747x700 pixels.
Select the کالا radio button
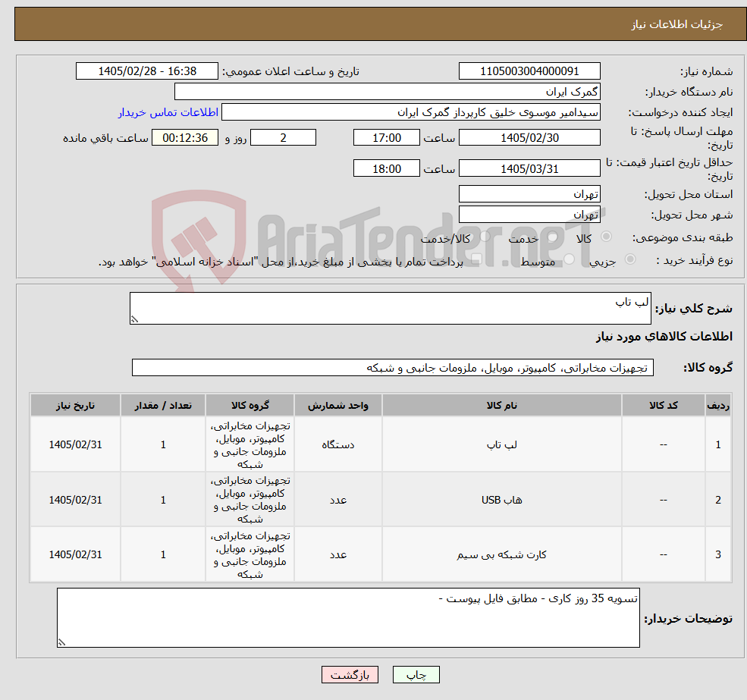coord(607,237)
